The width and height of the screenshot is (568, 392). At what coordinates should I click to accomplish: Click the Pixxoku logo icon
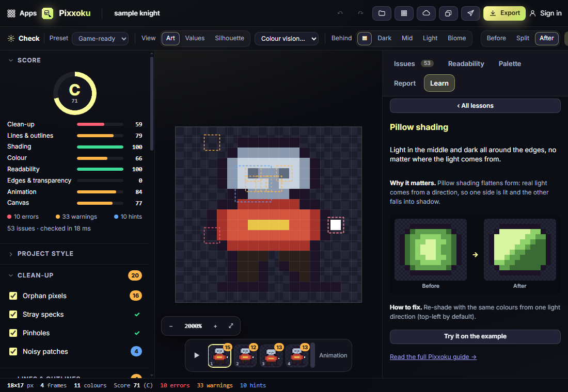coord(48,13)
